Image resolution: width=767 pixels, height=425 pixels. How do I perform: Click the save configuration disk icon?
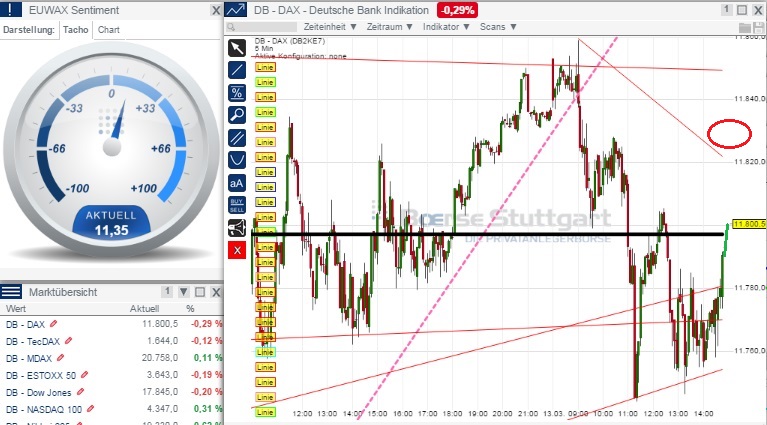758,27
